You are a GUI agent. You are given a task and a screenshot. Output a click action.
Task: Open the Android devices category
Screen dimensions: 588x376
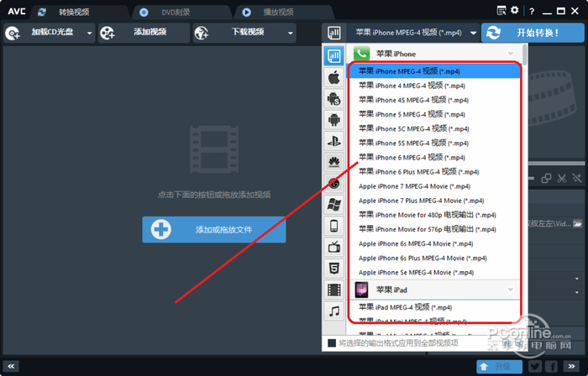[333, 120]
